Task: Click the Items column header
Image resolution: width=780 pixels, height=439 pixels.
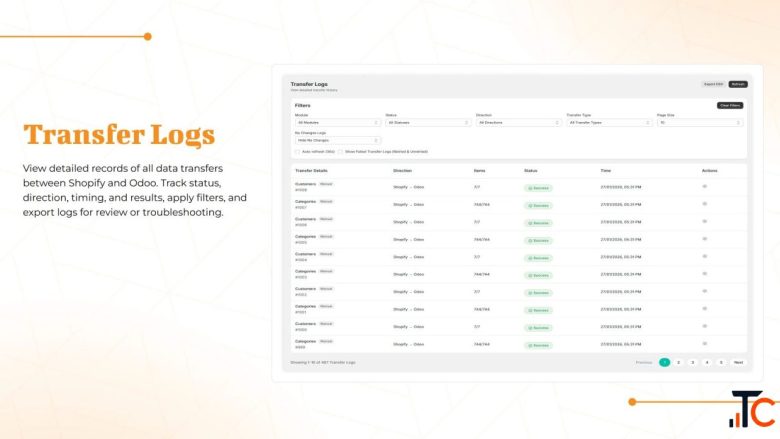Action: click(x=480, y=171)
